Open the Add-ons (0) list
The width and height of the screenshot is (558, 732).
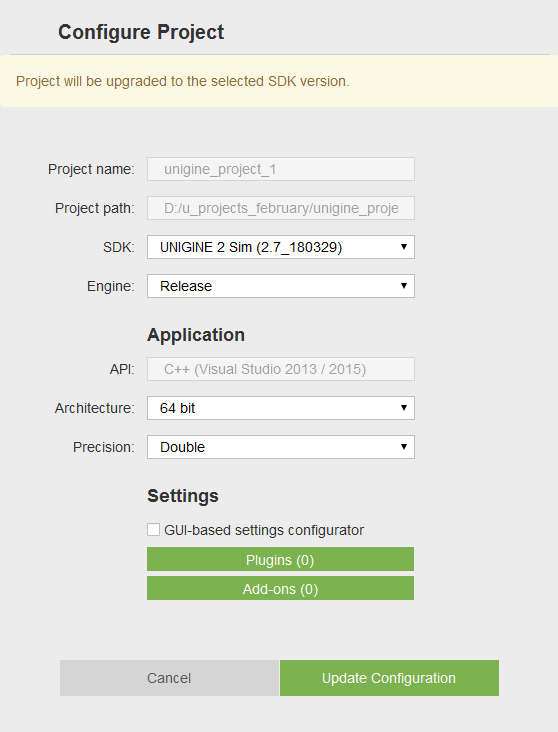pos(280,588)
